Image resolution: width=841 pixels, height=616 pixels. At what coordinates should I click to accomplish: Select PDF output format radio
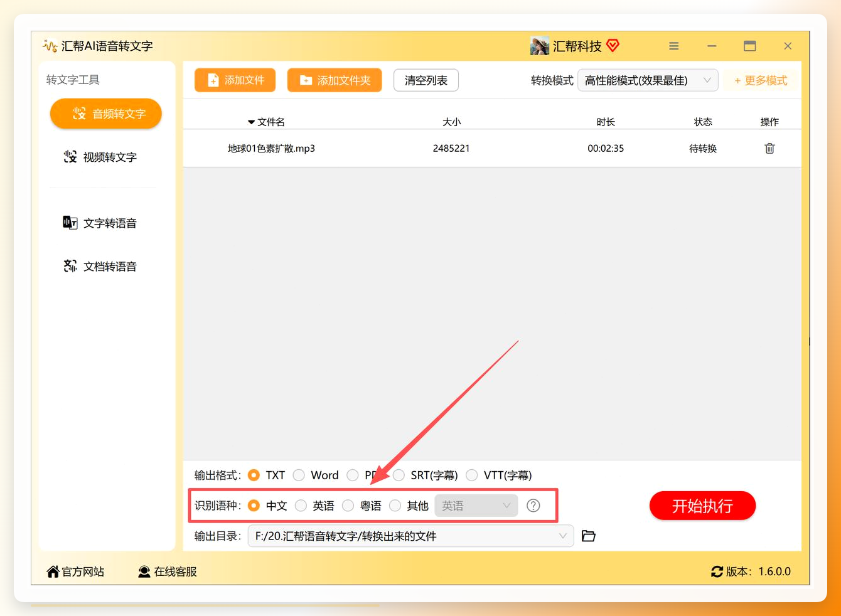[353, 475]
